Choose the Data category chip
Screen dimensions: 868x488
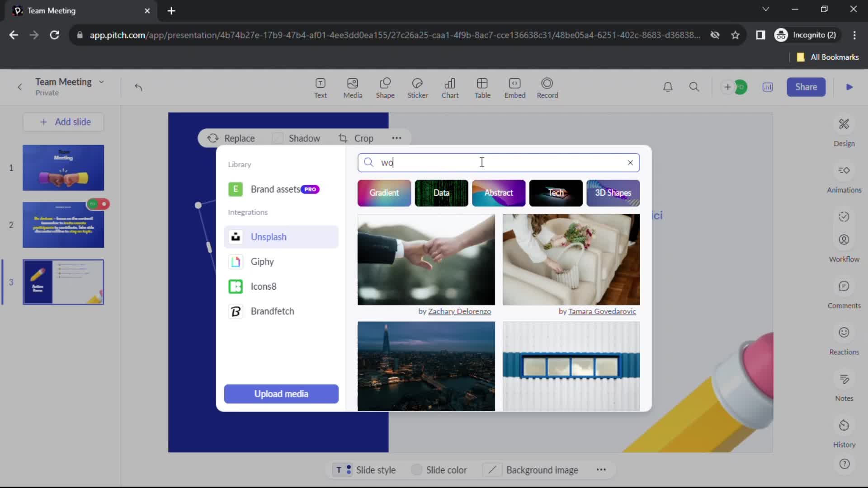point(441,193)
